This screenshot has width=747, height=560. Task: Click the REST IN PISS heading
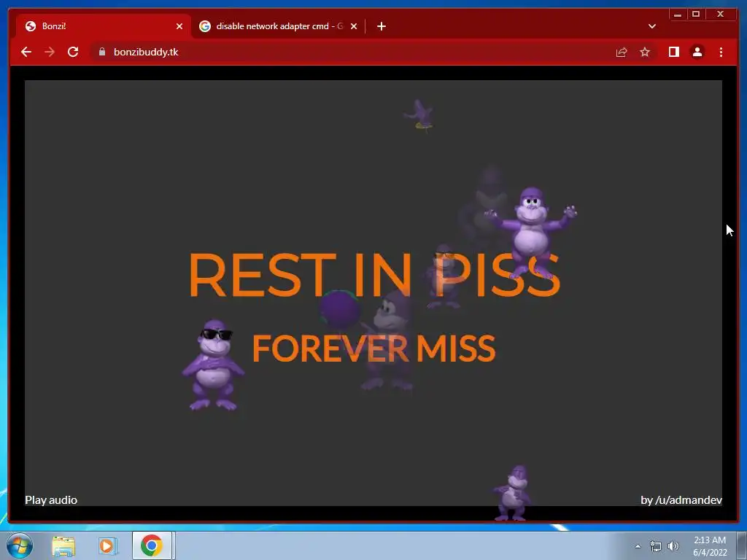click(x=374, y=275)
